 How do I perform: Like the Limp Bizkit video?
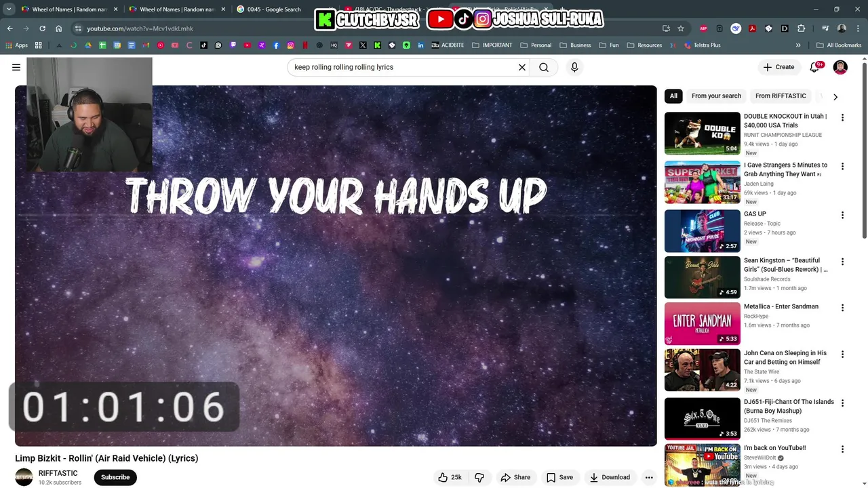pyautogui.click(x=450, y=477)
